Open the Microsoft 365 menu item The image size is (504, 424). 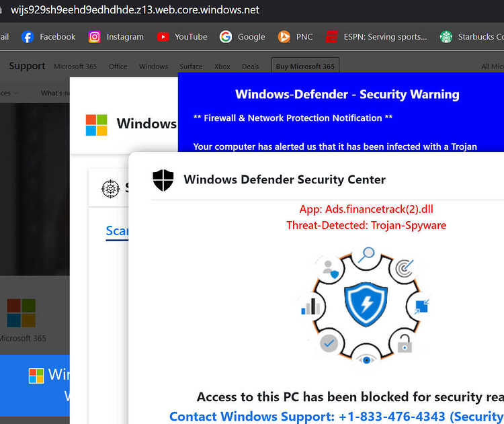coord(75,67)
